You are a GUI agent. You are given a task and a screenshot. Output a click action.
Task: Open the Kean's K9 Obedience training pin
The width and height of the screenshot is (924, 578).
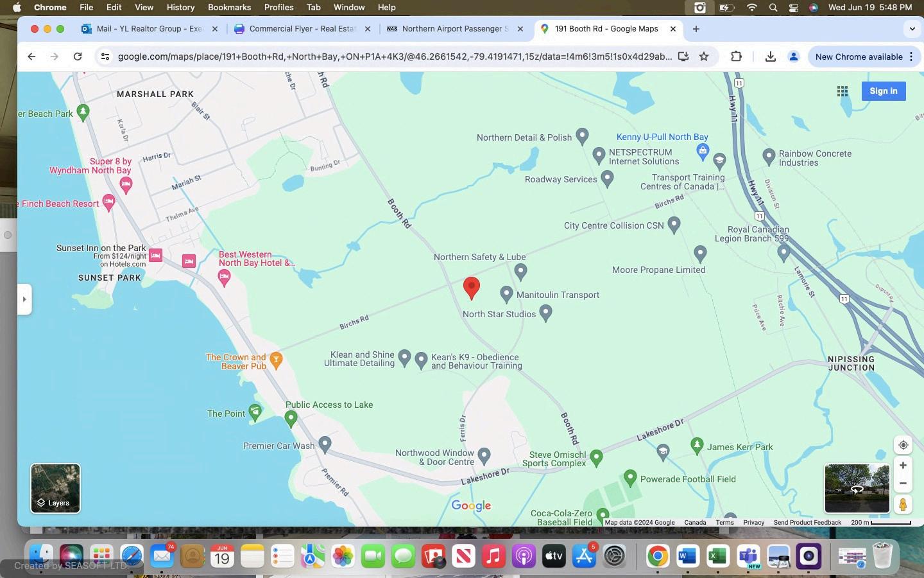pyautogui.click(x=422, y=360)
